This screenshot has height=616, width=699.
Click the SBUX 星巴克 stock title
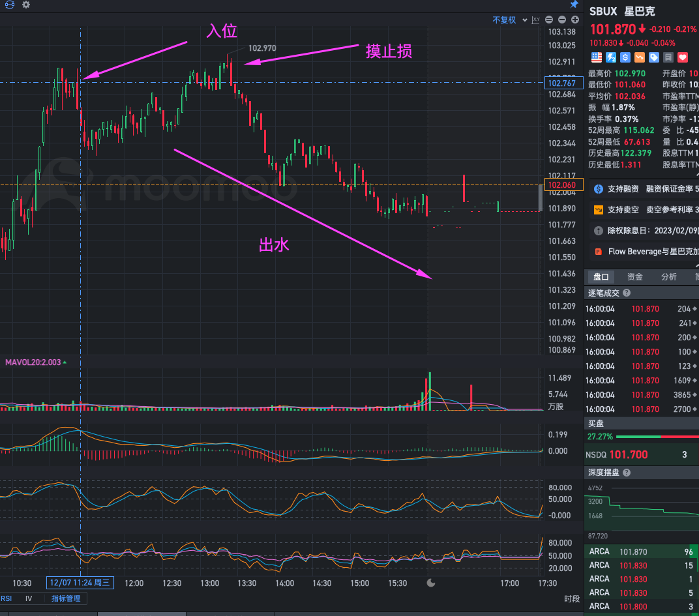[622, 11]
